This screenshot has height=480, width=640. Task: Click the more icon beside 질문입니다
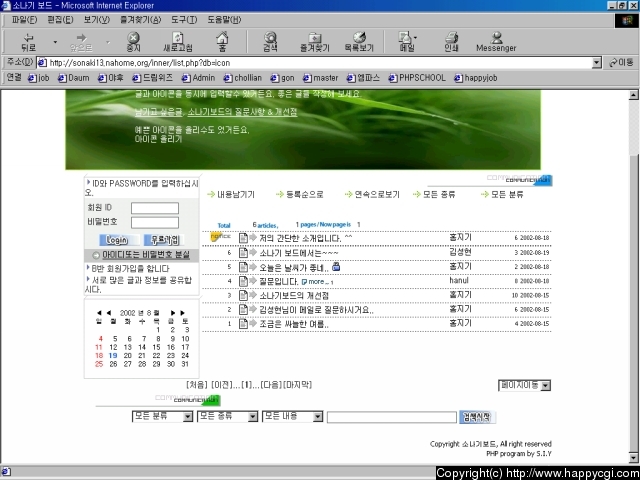[x=317, y=282]
